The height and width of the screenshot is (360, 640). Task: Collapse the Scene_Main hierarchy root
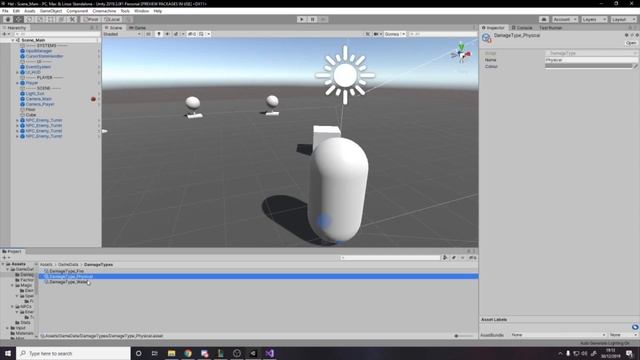pos(13,40)
